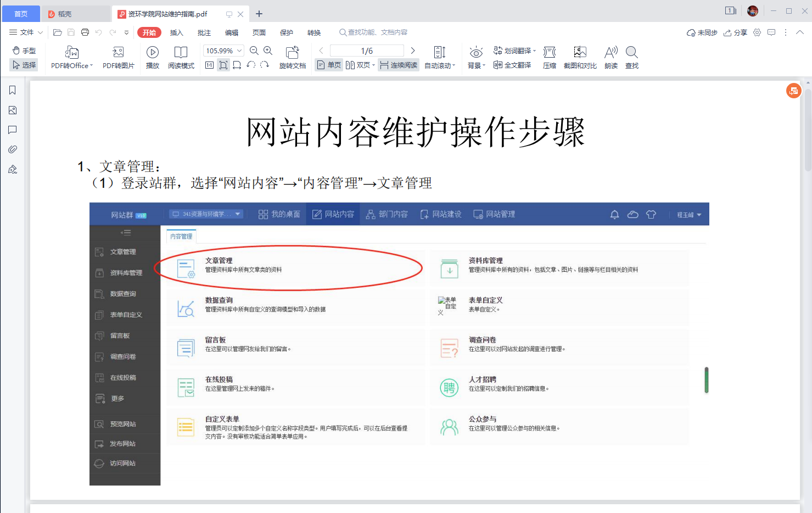This screenshot has width=812, height=513.
Task: Click the 旋转文档 rotate document icon
Action: tap(292, 53)
